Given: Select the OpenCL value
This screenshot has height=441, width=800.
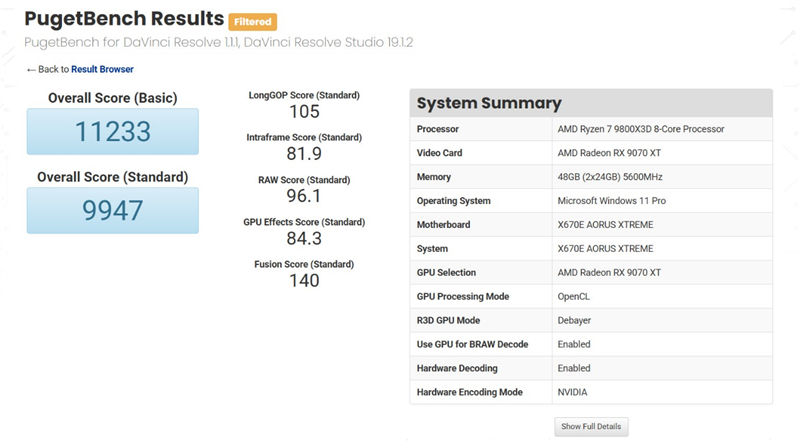Looking at the screenshot, I should click(x=573, y=297).
